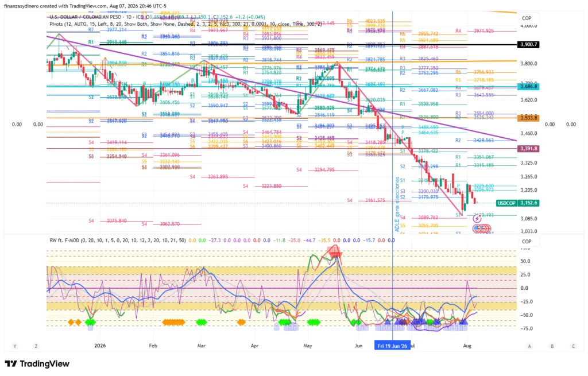Click the 3,620.0 price scale value
The width and height of the screenshot is (588, 376).
pos(529,100)
